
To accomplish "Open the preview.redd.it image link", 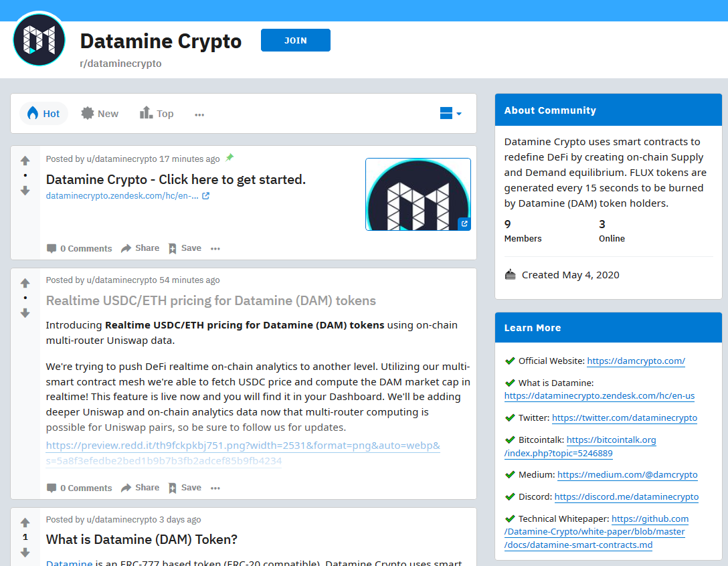I will [243, 453].
